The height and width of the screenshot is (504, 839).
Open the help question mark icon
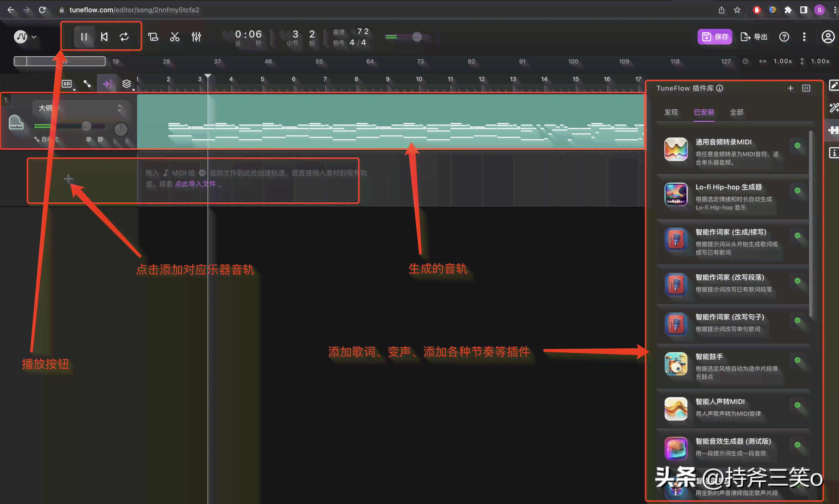pyautogui.click(x=784, y=37)
